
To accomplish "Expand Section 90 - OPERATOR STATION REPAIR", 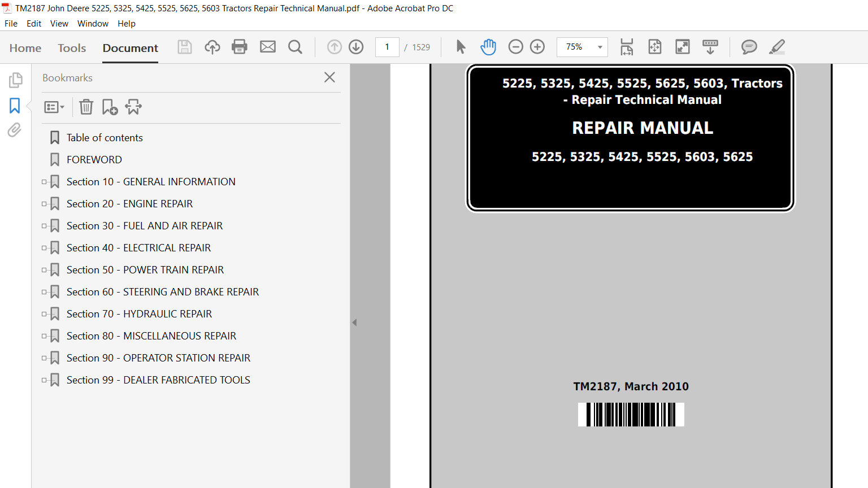I will [44, 358].
